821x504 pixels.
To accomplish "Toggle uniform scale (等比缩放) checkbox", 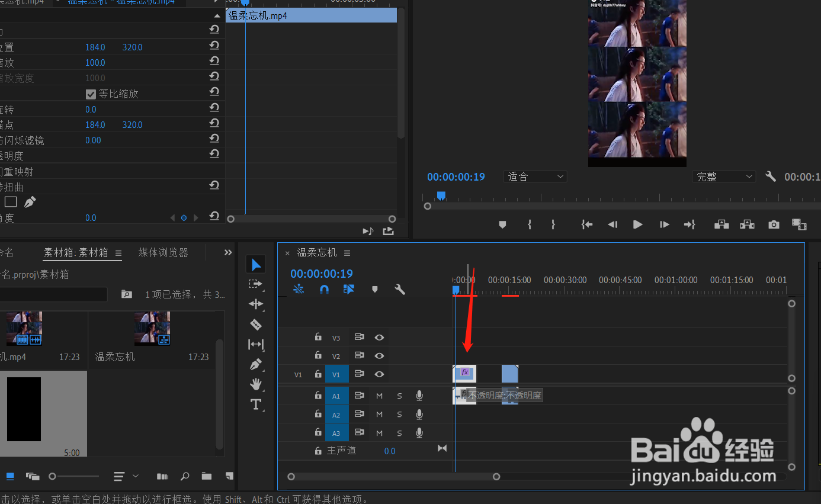I will click(x=91, y=94).
